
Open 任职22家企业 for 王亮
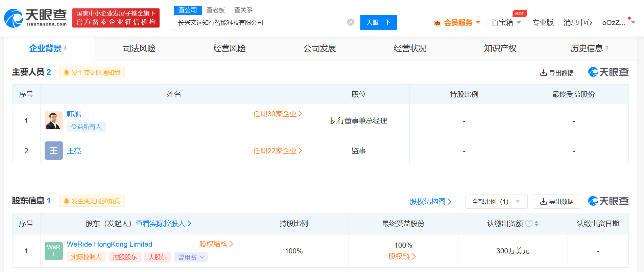click(x=278, y=151)
